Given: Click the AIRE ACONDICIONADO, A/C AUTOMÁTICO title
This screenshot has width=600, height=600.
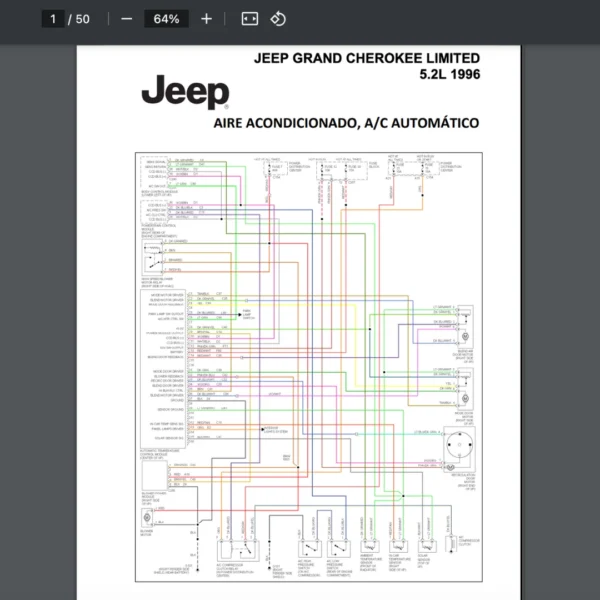Looking at the screenshot, I should [346, 123].
